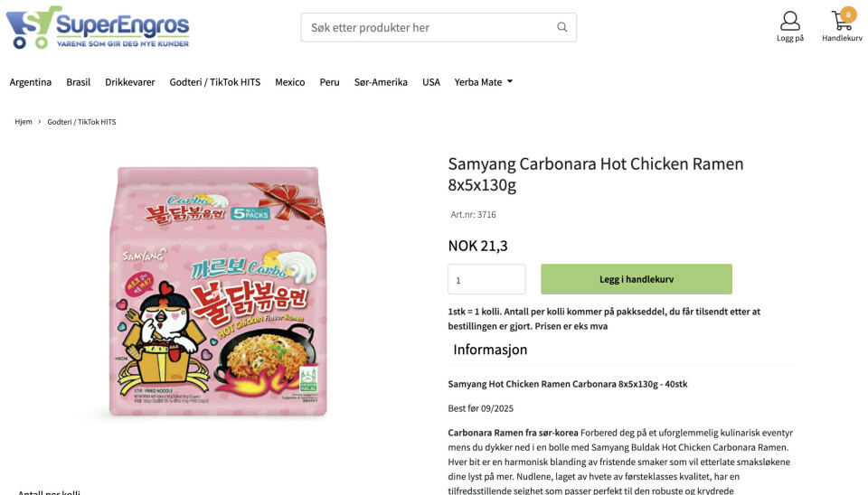Expand the Yerba Mate dropdown menu
The height and width of the screenshot is (495, 868).
coord(484,82)
